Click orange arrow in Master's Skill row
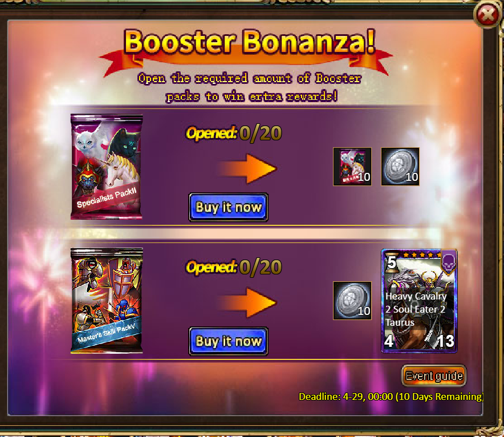This screenshot has height=437, width=504. pos(247,302)
